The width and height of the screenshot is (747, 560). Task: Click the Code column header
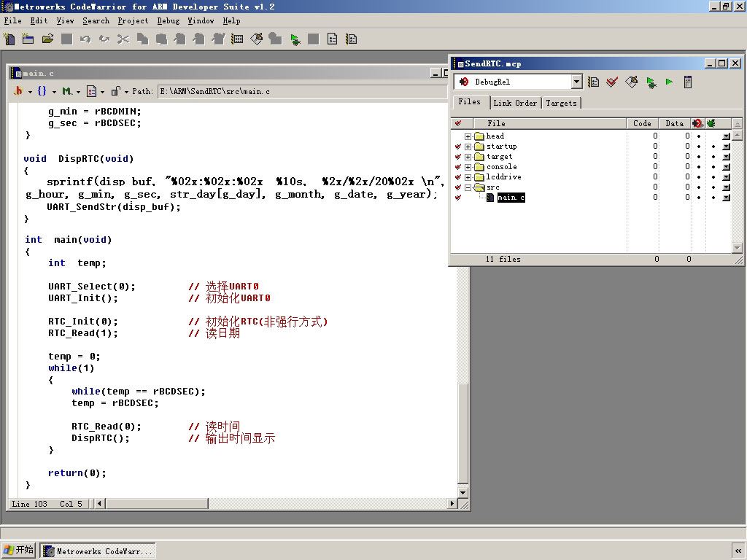[642, 123]
